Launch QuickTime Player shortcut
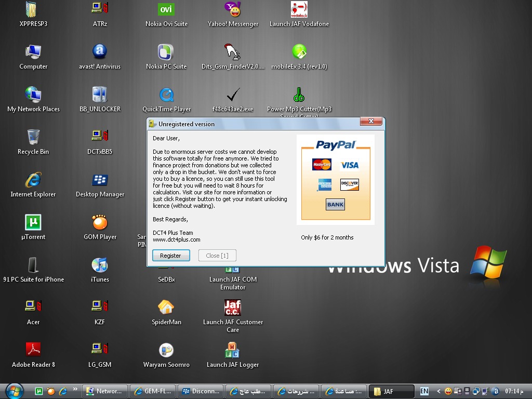 tap(167, 95)
